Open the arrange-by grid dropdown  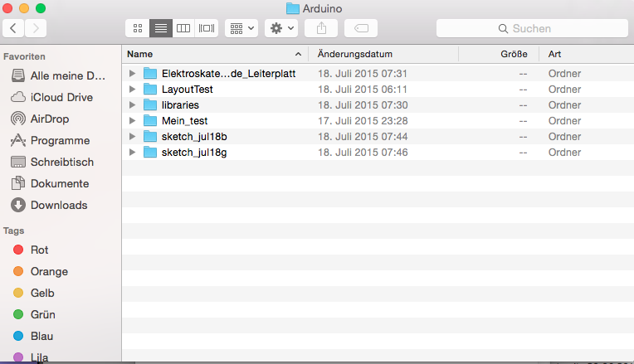pyautogui.click(x=241, y=28)
